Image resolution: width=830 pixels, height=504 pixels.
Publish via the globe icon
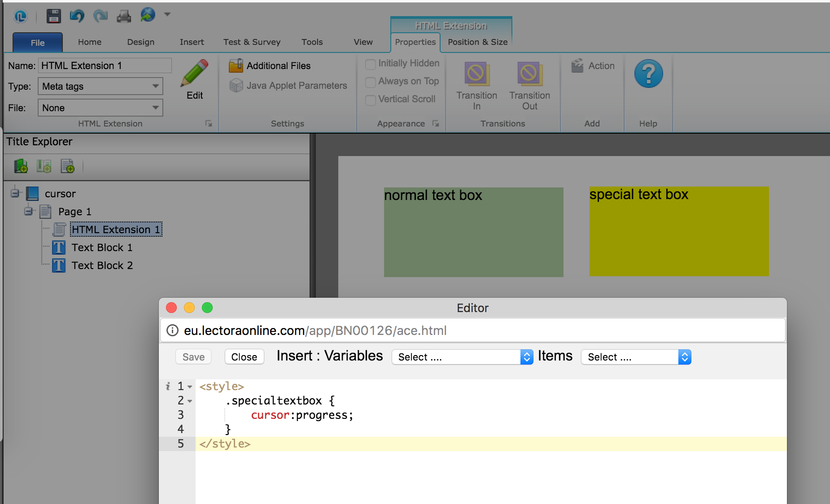(x=148, y=15)
